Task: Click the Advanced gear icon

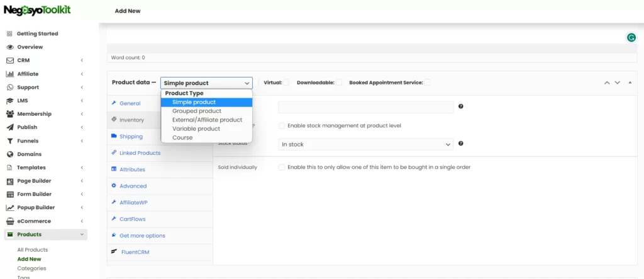Action: [114, 186]
